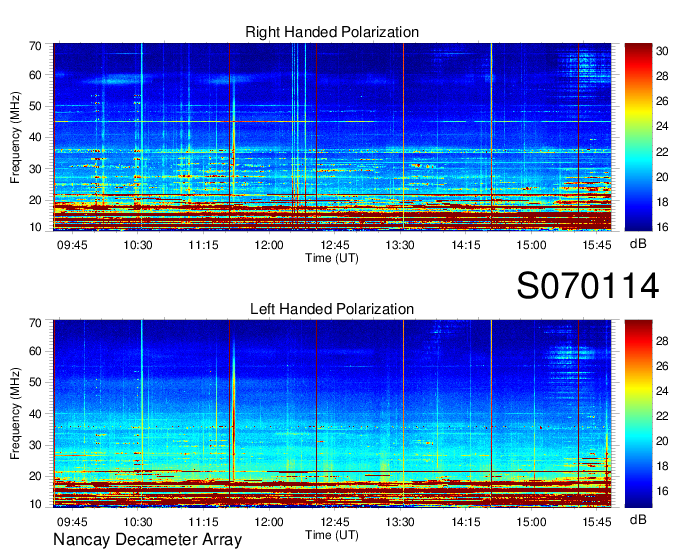The width and height of the screenshot is (680, 552).
Task: Select the "09:45" tick under Left Handed plot
Action: 72,522
